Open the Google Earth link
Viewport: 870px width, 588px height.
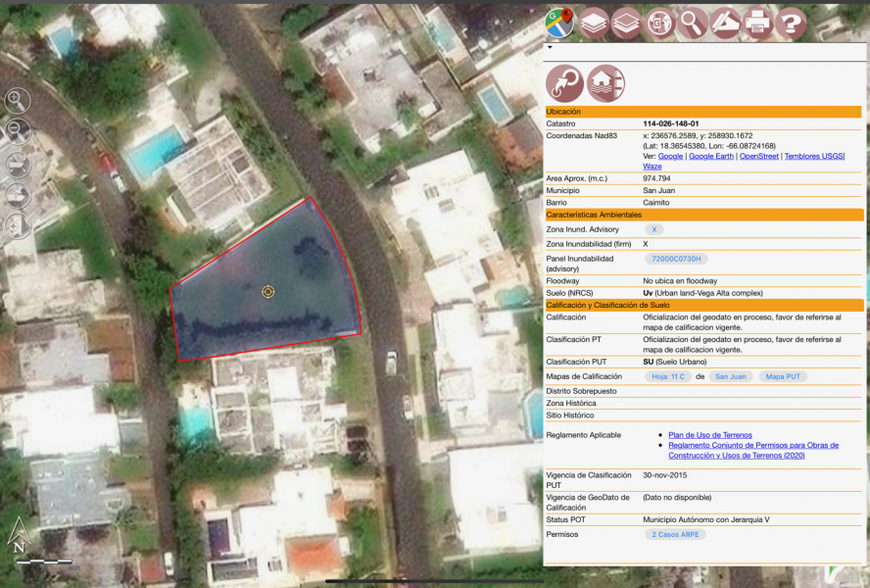710,156
